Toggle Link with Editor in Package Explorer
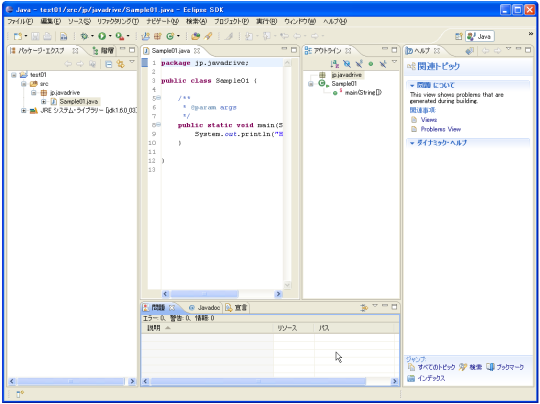 click(x=120, y=64)
